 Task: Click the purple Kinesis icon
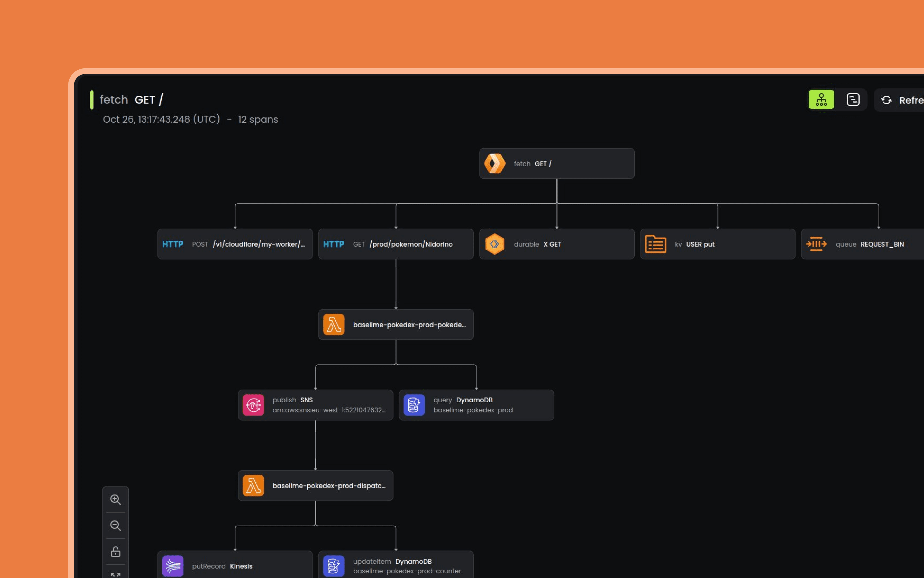tap(173, 566)
